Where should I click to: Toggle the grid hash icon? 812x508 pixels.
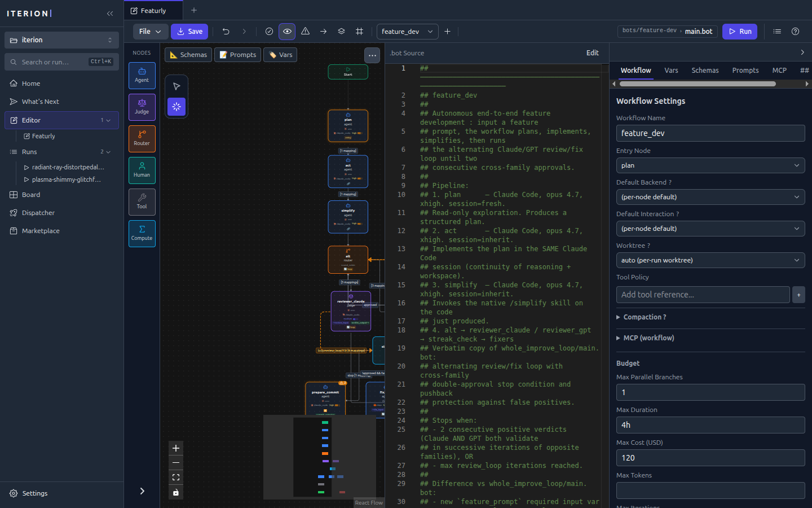(x=359, y=32)
